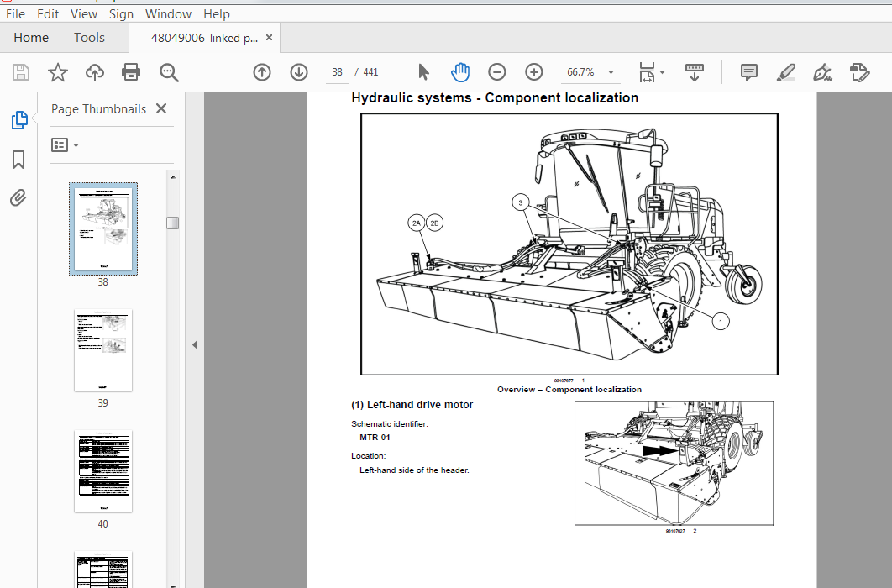Select the page 40 thumbnail
The height and width of the screenshot is (588, 892).
tap(103, 471)
